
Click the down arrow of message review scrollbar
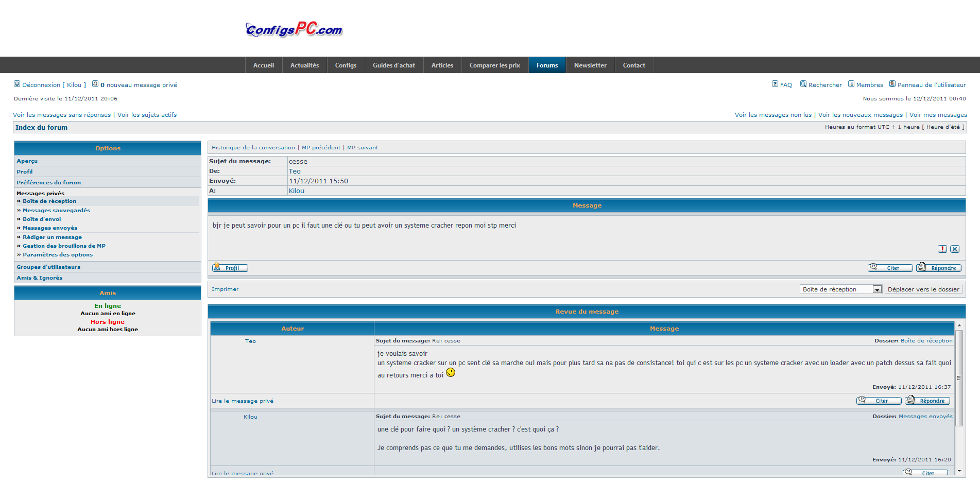(959, 471)
